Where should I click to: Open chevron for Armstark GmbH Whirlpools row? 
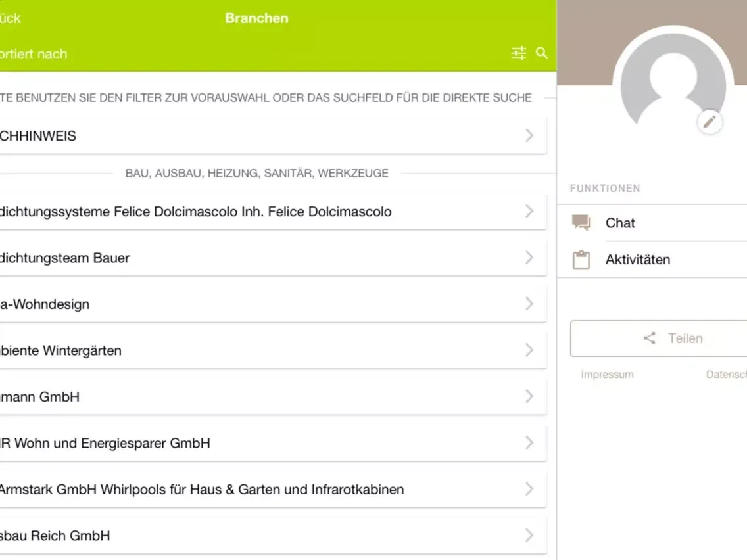(x=529, y=489)
